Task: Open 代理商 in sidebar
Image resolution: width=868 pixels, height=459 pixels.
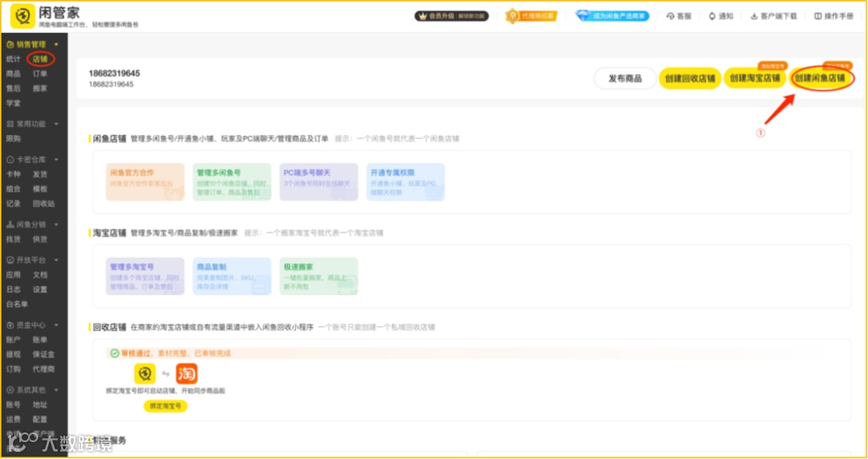Action: tap(43, 369)
